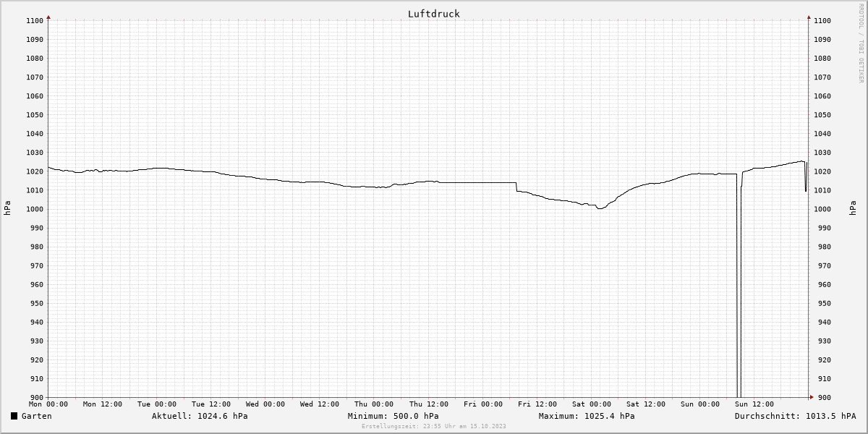Viewport: 868px width, 434px height.
Task: Select the 1060 label on the right axis
Action: 822,96
